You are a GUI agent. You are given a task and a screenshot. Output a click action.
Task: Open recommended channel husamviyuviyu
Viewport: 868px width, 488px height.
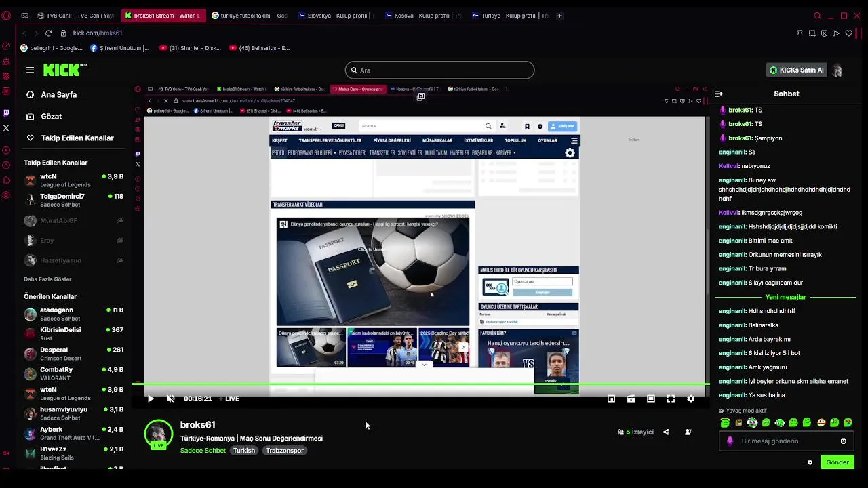[x=73, y=413]
